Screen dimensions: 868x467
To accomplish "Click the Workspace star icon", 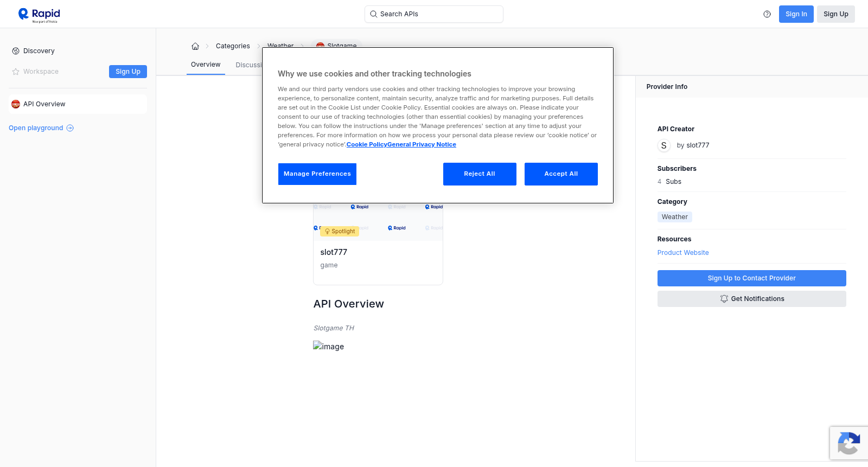I will pyautogui.click(x=16, y=72).
